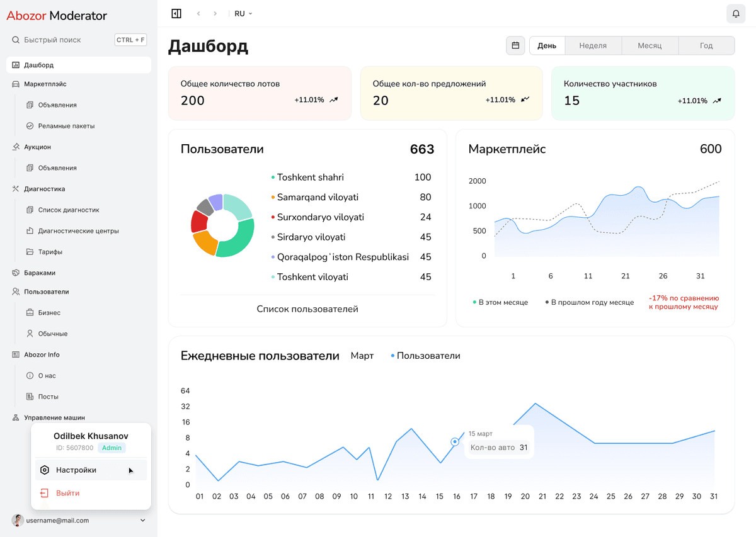756x537 pixels.
Task: Select the Месяц period option
Action: tap(650, 45)
